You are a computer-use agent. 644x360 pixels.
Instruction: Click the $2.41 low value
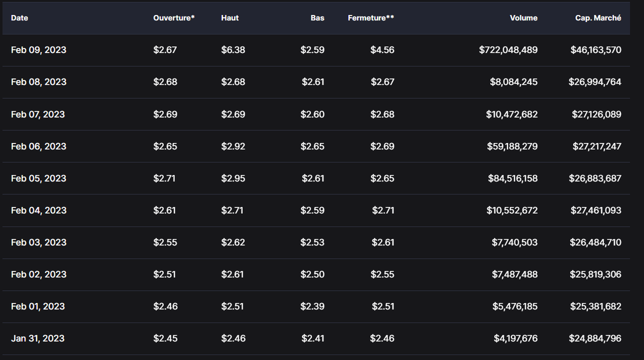click(313, 339)
